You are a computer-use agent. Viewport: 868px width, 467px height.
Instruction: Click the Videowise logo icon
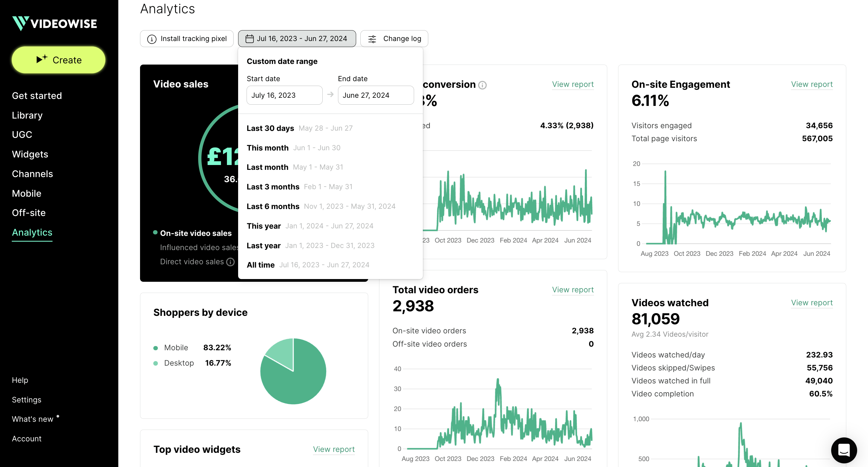[20, 23]
